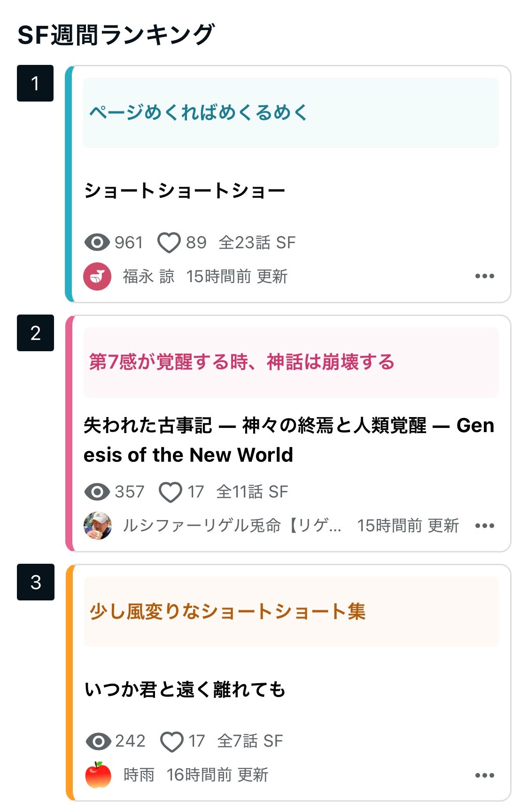
Task: Click the eye view icon showing 961
Action: (97, 243)
